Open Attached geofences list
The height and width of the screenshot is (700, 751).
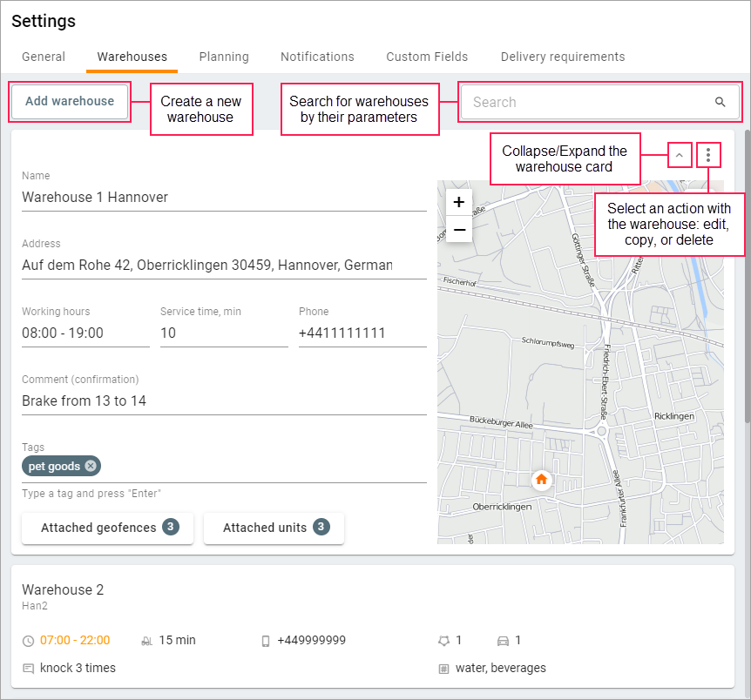click(110, 528)
